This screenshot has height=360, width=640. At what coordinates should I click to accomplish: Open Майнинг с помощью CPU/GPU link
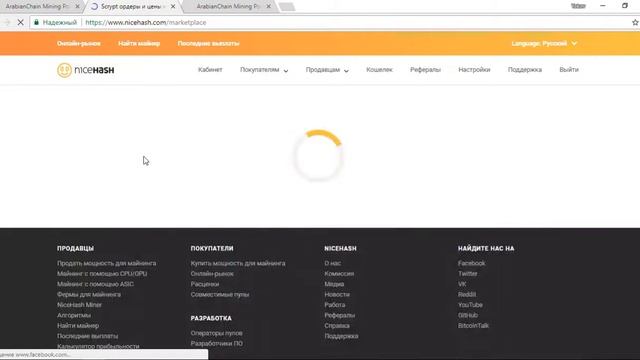[x=102, y=273]
